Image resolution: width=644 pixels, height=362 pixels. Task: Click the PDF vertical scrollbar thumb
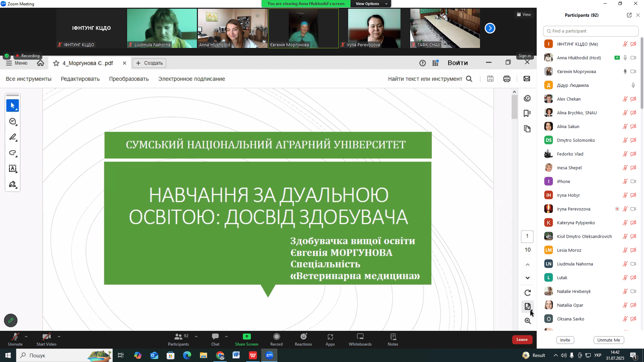coord(514,107)
